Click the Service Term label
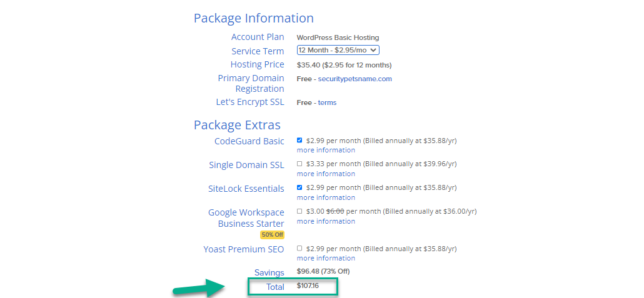Viewport: 644px width, 298px height. (x=258, y=51)
